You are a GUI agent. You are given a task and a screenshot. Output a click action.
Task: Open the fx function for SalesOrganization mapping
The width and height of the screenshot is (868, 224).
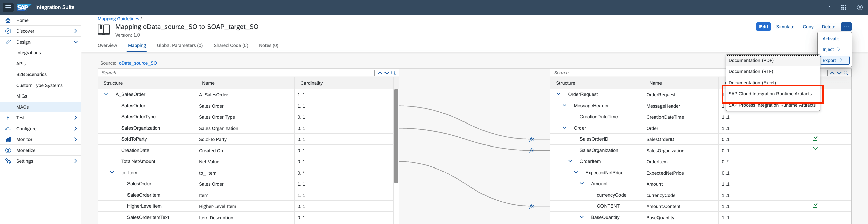coord(531,150)
